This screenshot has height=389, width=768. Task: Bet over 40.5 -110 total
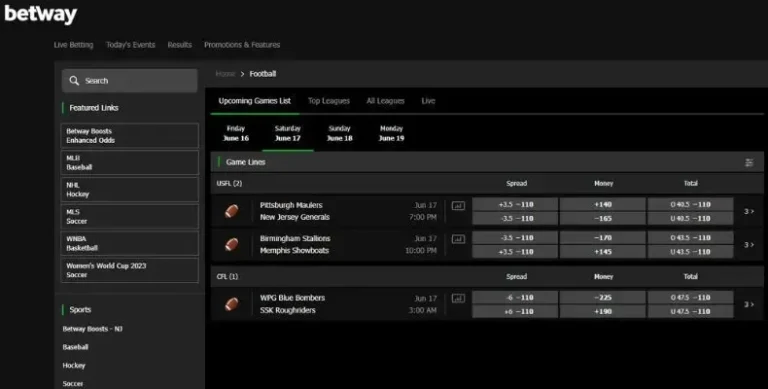pyautogui.click(x=691, y=204)
